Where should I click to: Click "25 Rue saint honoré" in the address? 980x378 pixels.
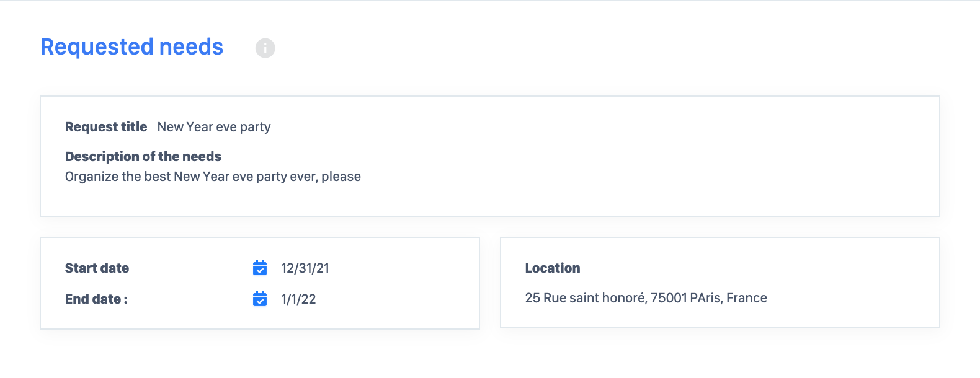point(585,298)
